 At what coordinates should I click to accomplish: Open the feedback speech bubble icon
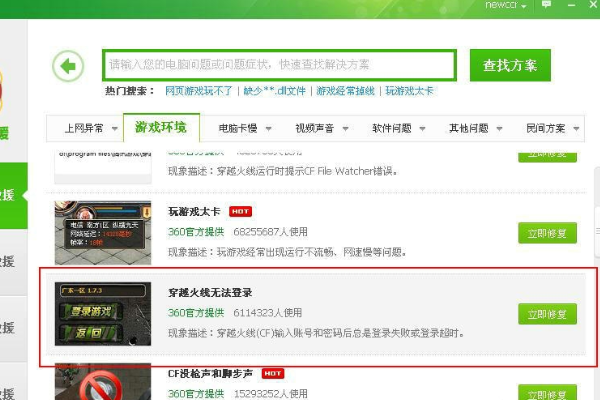click(x=546, y=5)
